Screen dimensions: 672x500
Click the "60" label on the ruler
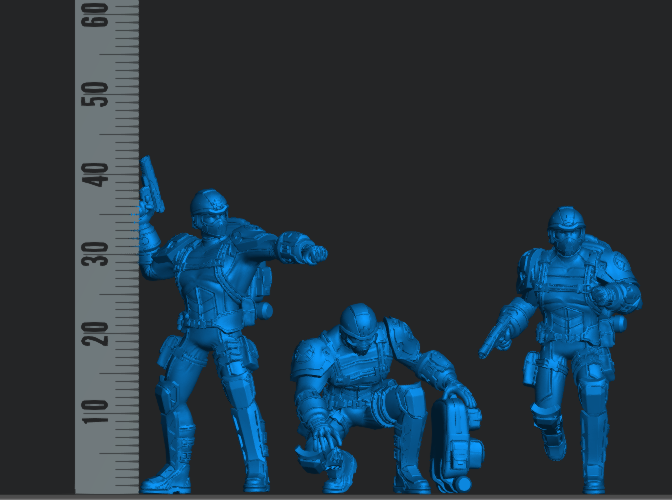tap(95, 15)
